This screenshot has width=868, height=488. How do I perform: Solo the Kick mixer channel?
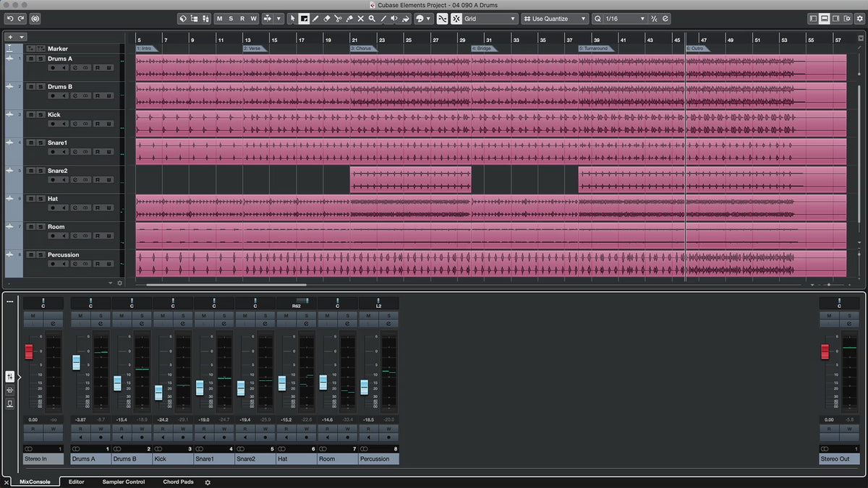pyautogui.click(x=183, y=316)
